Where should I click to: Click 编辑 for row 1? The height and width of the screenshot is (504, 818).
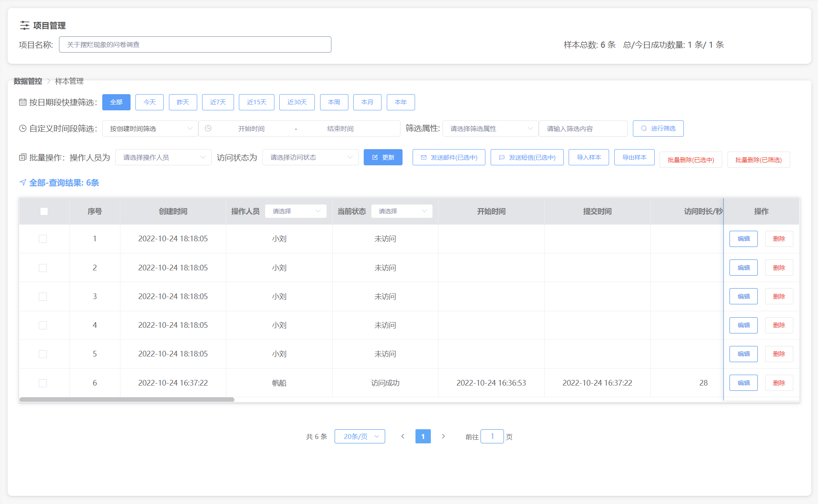click(x=744, y=239)
